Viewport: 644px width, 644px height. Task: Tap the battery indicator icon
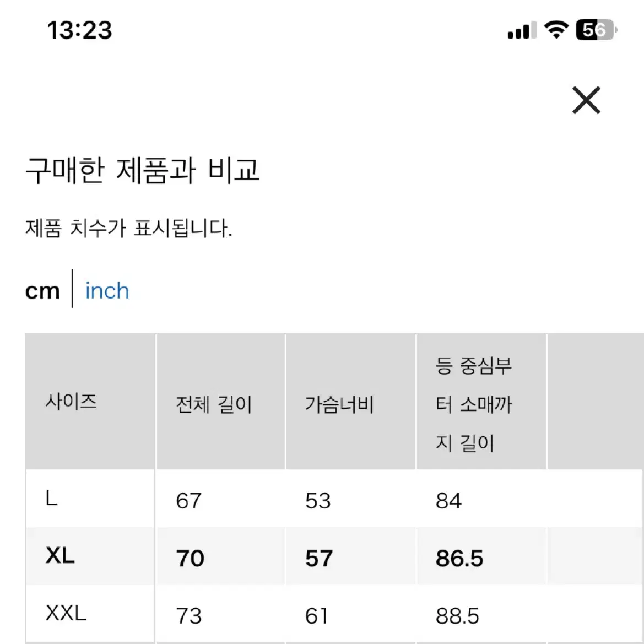click(x=597, y=30)
